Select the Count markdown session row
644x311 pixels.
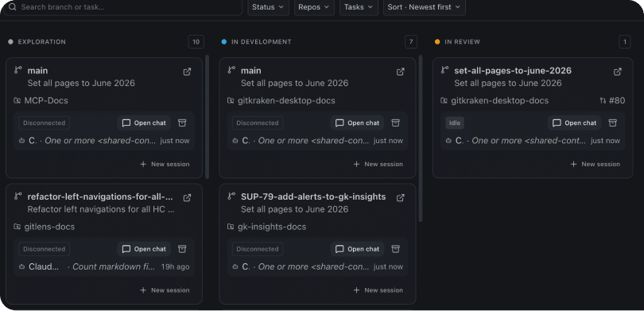(104, 266)
